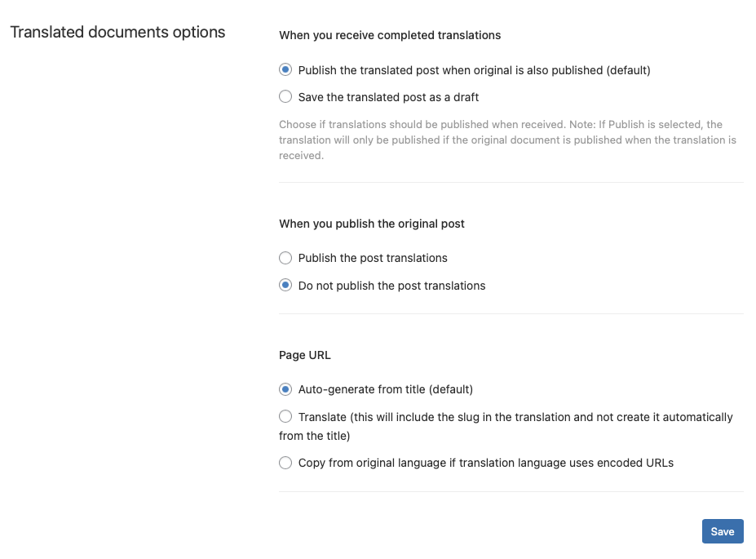756x559 pixels.
Task: Enable Publish the post translations radio button
Action: 285,258
